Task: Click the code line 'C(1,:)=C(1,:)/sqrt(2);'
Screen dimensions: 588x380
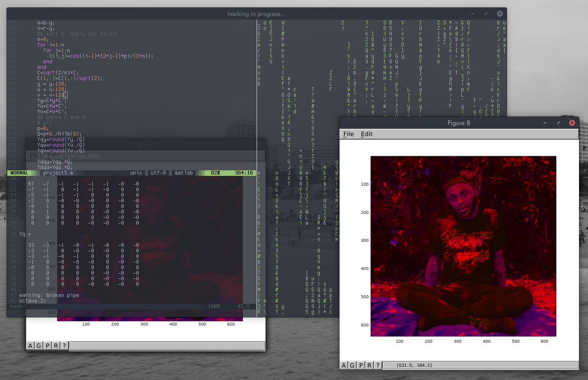Action: [x=70, y=78]
